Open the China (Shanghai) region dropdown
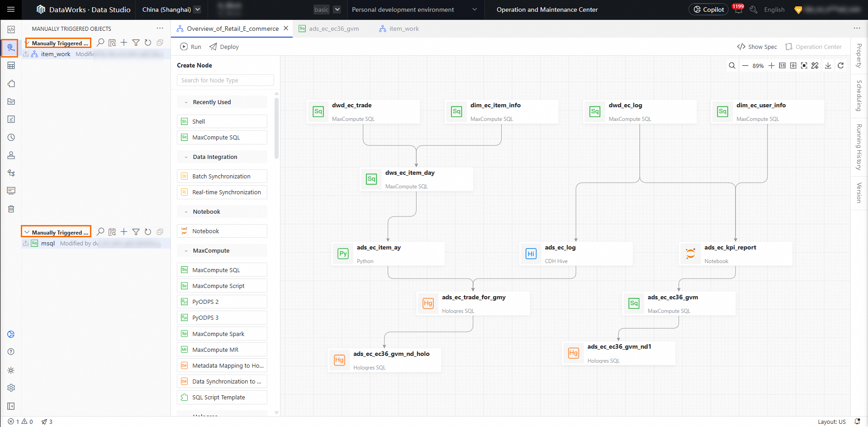868x427 pixels. click(171, 10)
